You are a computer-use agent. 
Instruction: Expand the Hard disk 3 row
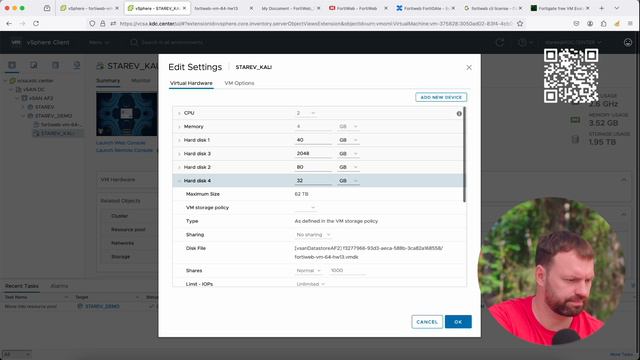tap(179, 154)
